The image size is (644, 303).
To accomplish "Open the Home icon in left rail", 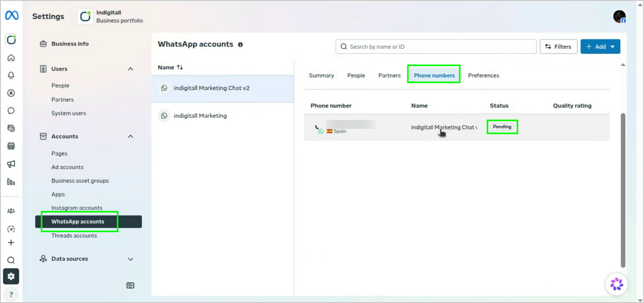I will [11, 58].
